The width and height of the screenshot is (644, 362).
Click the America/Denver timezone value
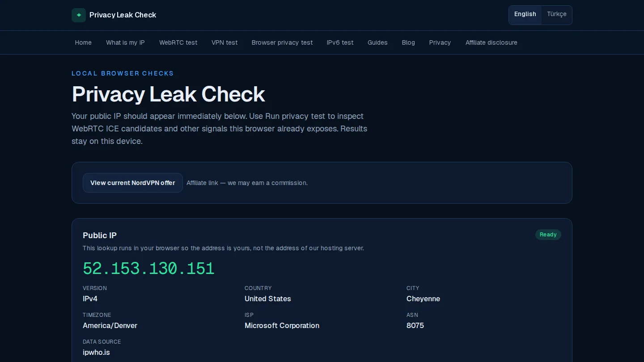(x=110, y=325)
